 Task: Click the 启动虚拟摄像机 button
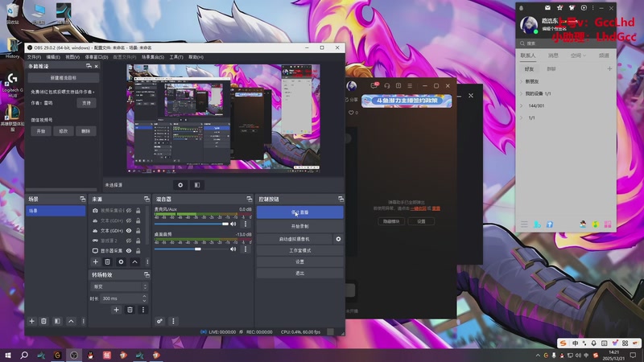pyautogui.click(x=294, y=239)
